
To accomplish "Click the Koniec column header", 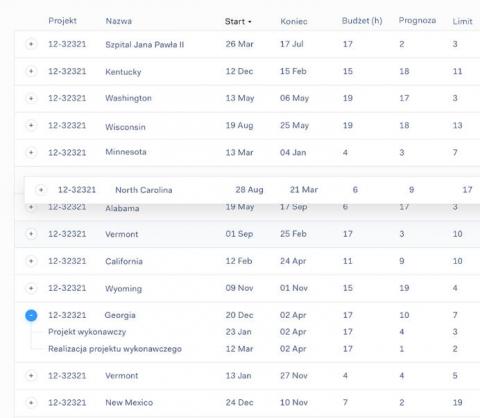I will pos(294,21).
